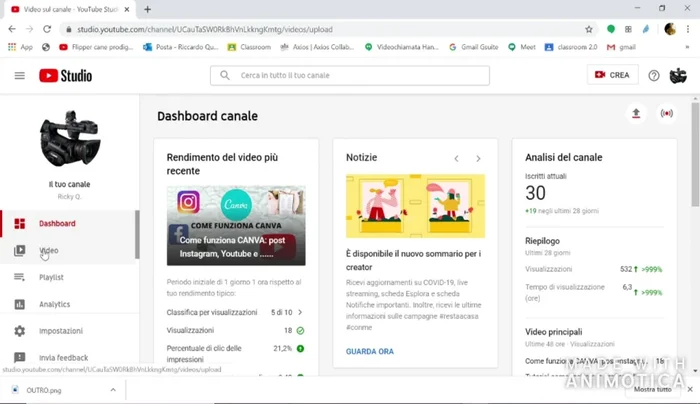Close the downloads bar
The image size is (700, 404).
[690, 389]
